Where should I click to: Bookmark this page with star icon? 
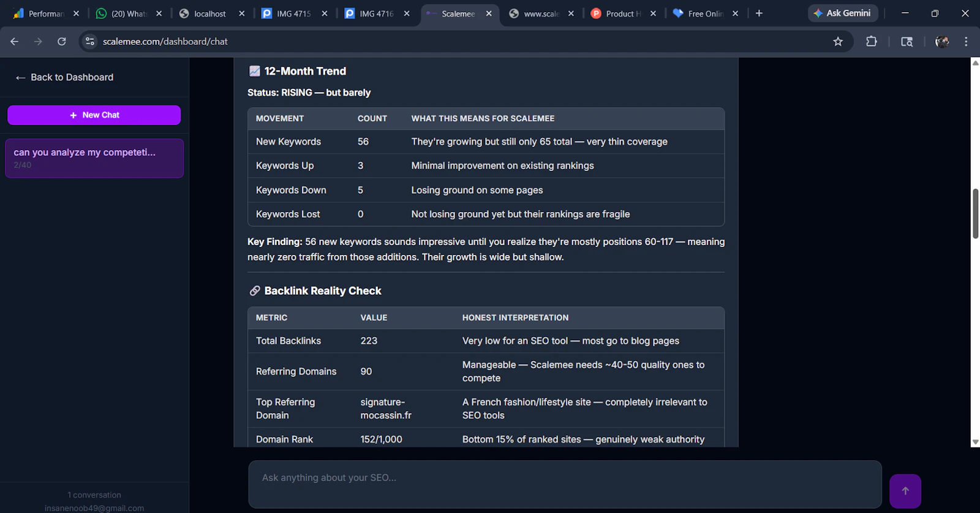coord(838,41)
